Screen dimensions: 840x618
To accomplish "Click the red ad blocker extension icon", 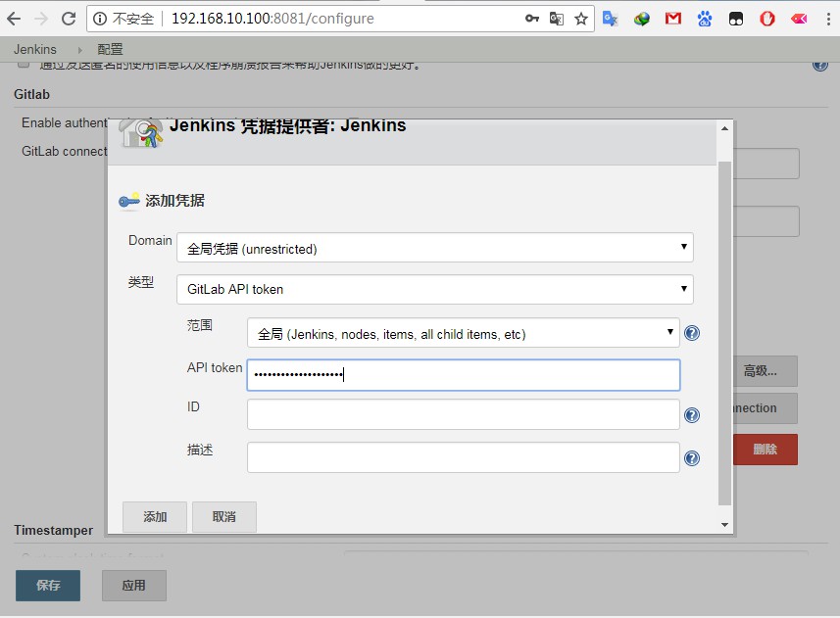I will click(x=767, y=19).
